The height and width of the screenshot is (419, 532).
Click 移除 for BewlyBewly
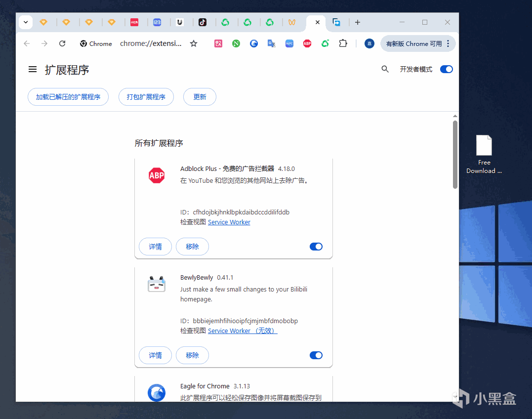click(192, 355)
